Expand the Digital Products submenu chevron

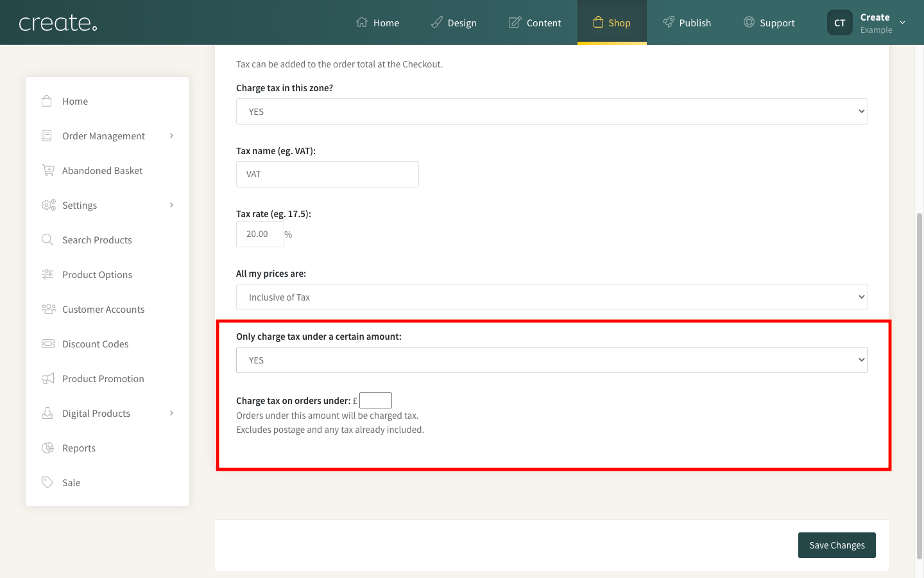point(171,413)
